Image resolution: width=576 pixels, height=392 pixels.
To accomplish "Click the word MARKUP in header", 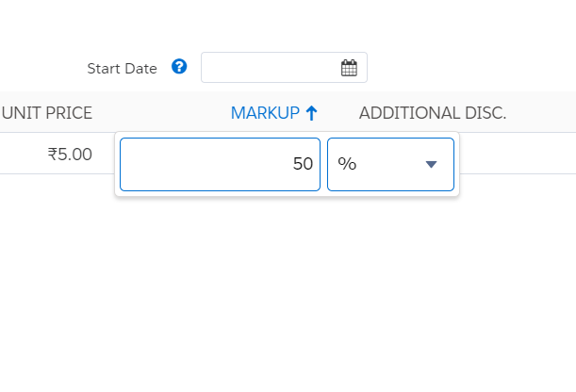I will coord(265,113).
